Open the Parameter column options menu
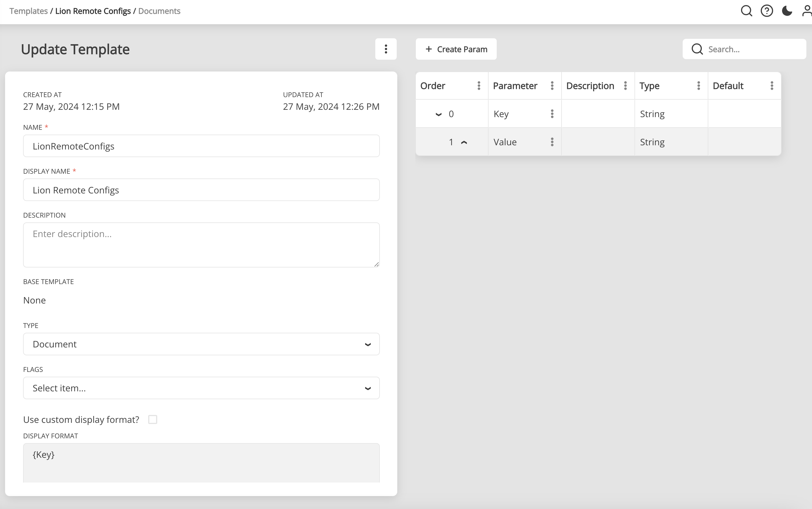This screenshot has height=509, width=812. [x=552, y=86]
